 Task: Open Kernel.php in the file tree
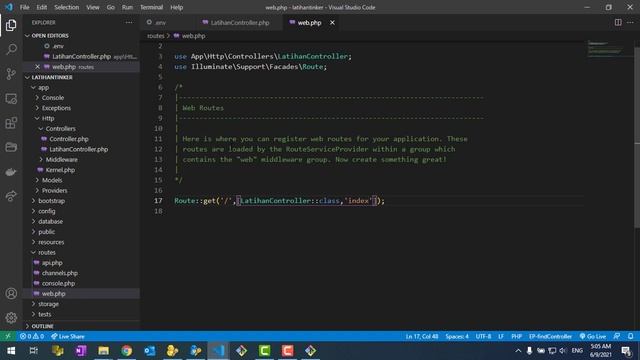coord(82,170)
